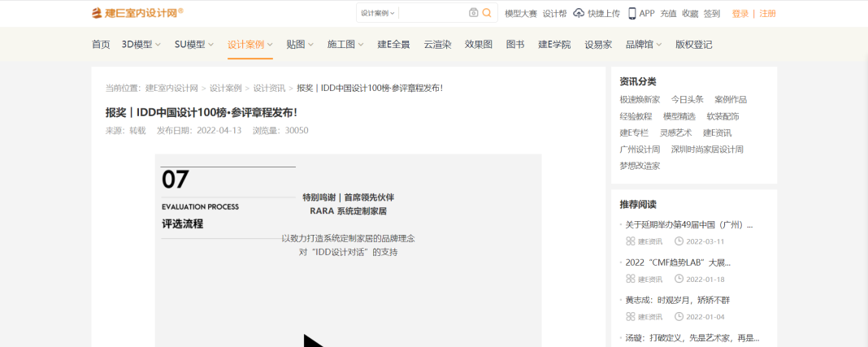Open the 建E学院 nav item
Screen dimensions: 868x347
(x=554, y=45)
